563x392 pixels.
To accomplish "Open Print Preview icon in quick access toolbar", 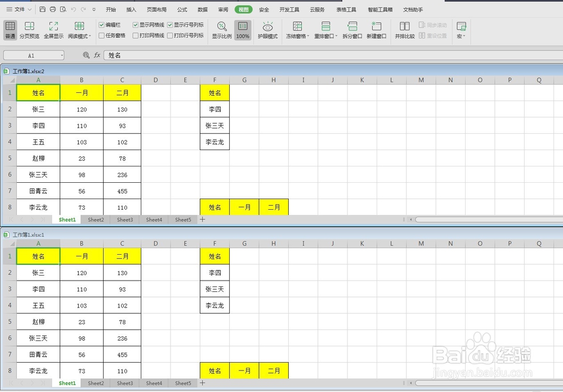I will [63, 10].
